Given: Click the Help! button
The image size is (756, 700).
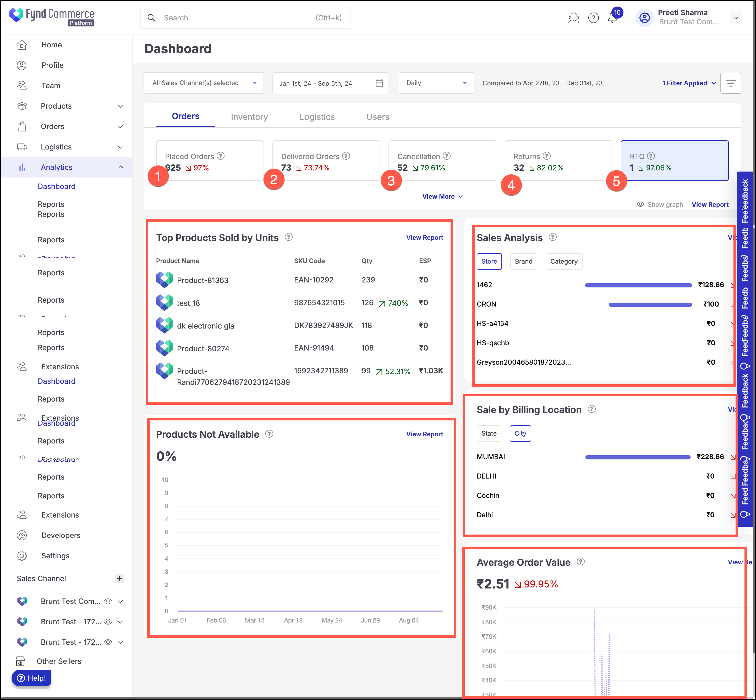Looking at the screenshot, I should point(31,678).
